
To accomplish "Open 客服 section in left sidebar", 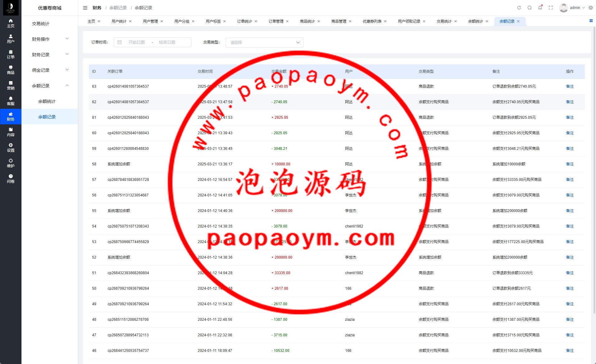I will click(x=11, y=101).
